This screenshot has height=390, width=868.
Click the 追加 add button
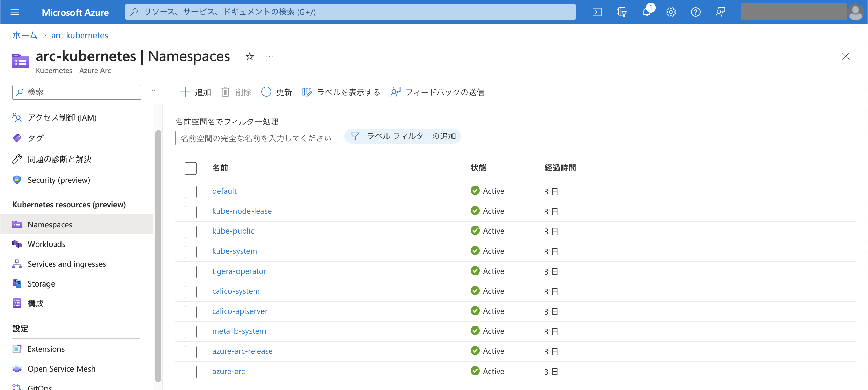[x=195, y=92]
